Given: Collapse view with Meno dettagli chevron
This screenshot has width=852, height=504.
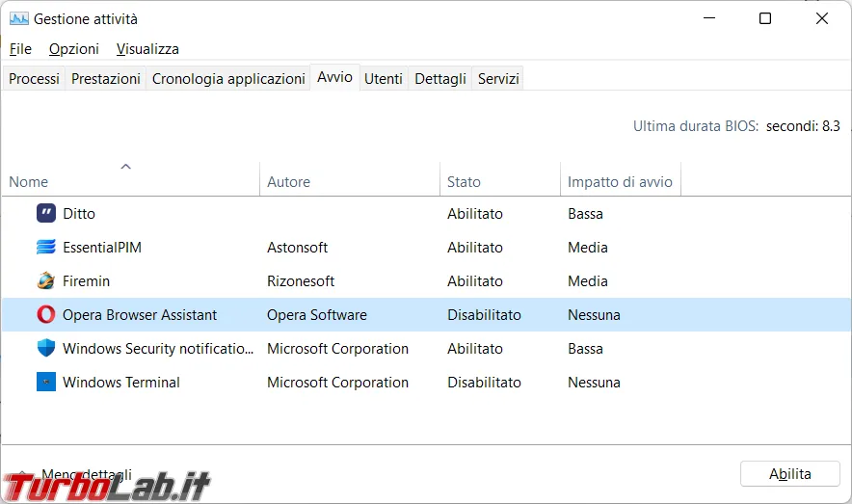Looking at the screenshot, I should click(22, 473).
